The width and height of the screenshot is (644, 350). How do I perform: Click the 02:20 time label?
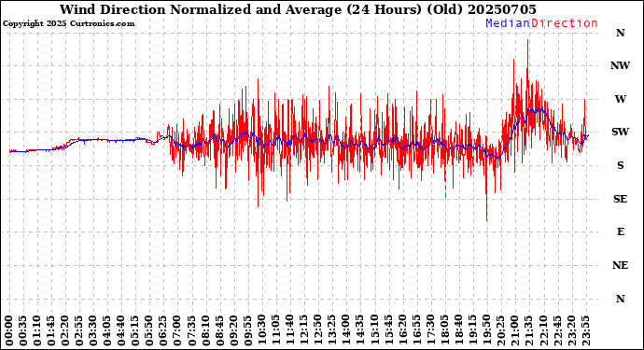(x=65, y=330)
